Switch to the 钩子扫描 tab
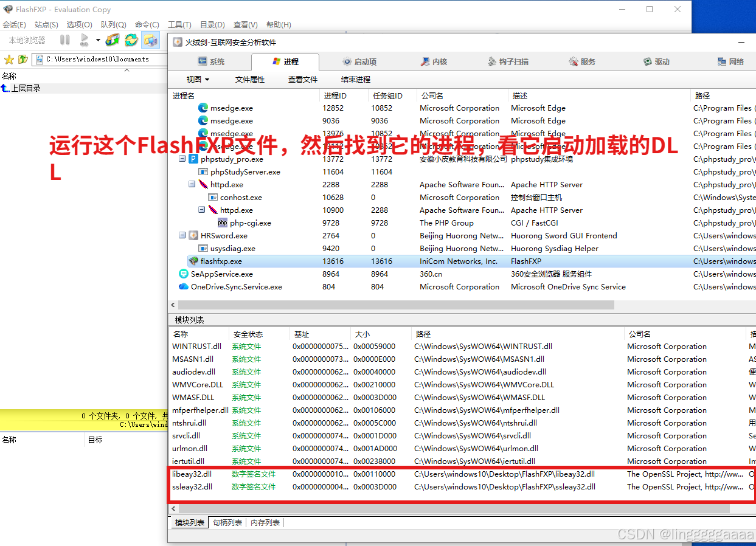This screenshot has width=756, height=546. 508,61
